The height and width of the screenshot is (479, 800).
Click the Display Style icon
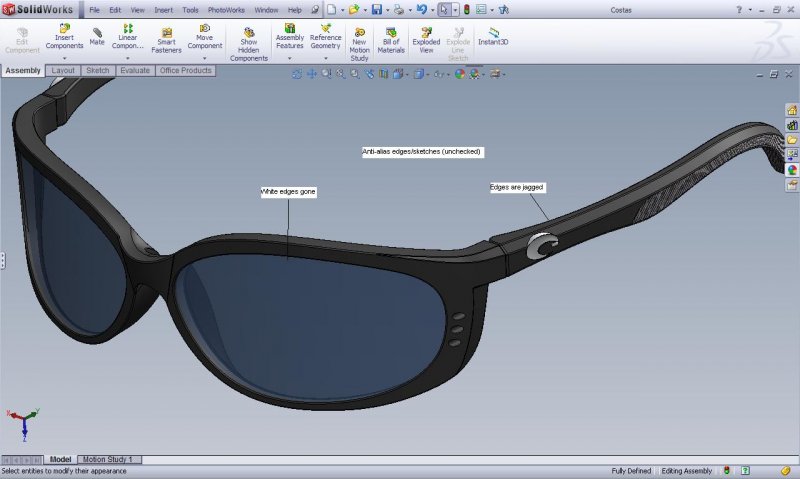pyautogui.click(x=418, y=74)
